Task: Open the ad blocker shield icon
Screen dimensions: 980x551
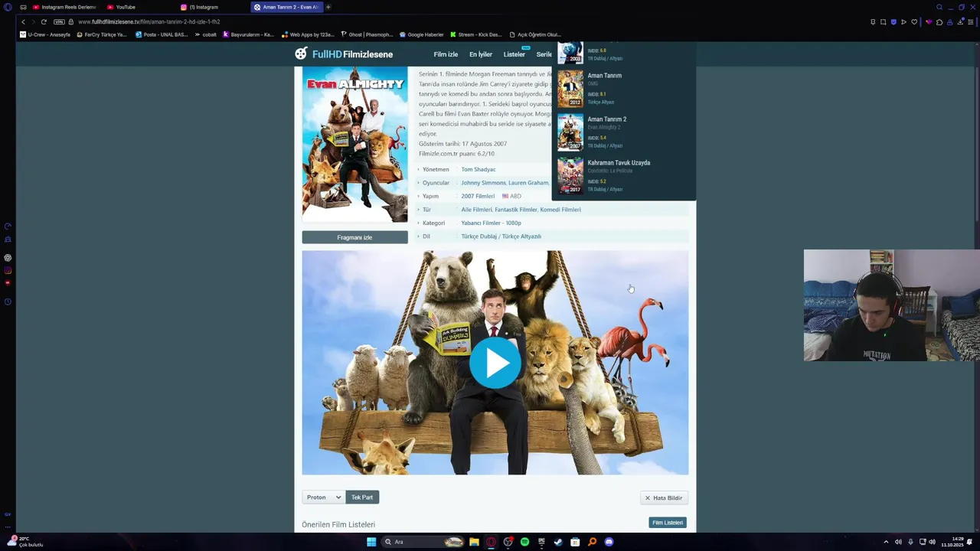Action: coord(893,21)
